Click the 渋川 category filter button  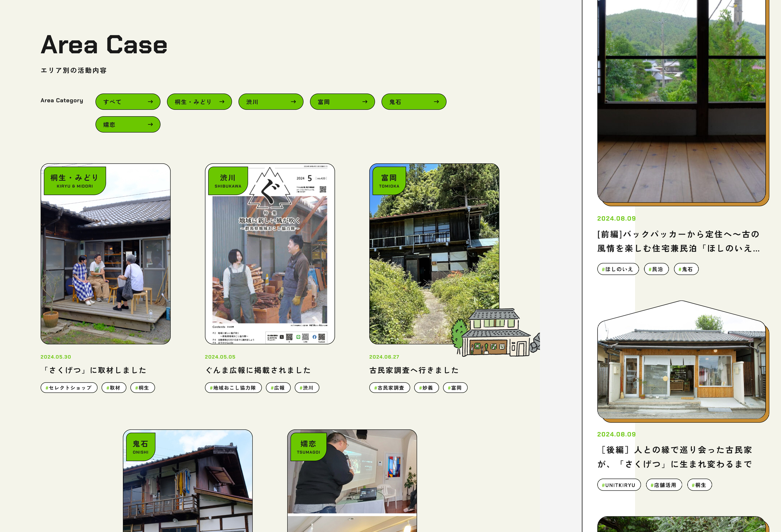(271, 102)
